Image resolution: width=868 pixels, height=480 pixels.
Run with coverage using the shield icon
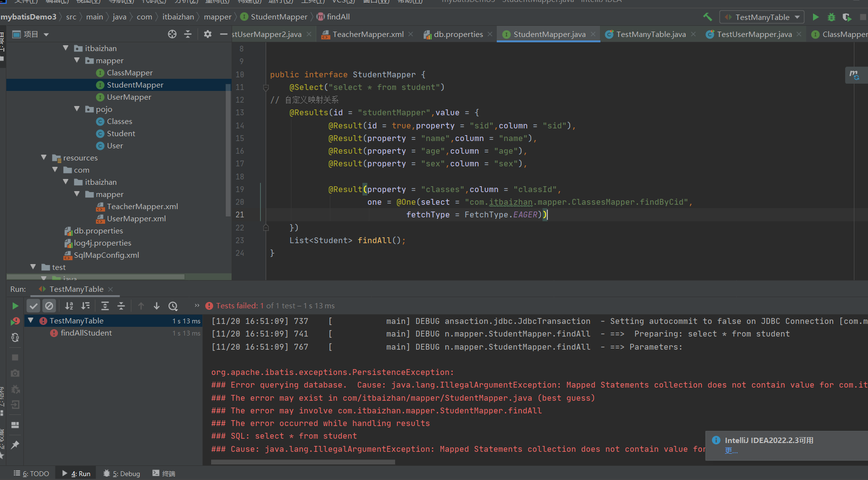847,17
